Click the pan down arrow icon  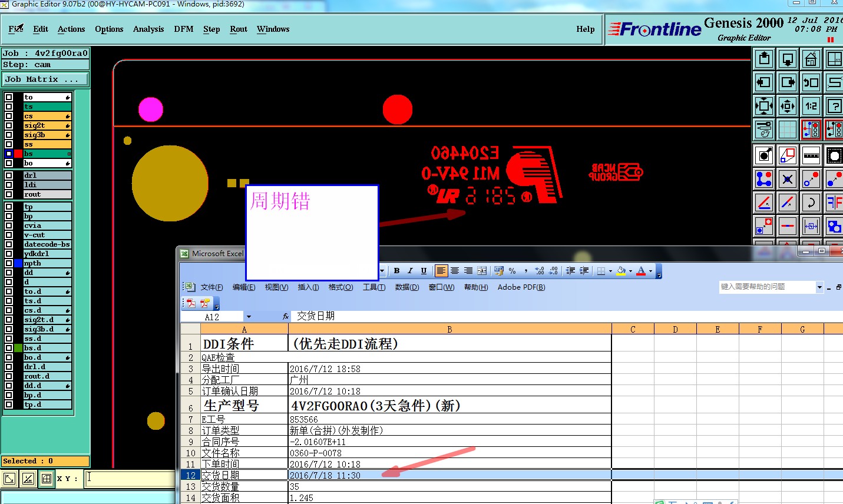tap(788, 59)
